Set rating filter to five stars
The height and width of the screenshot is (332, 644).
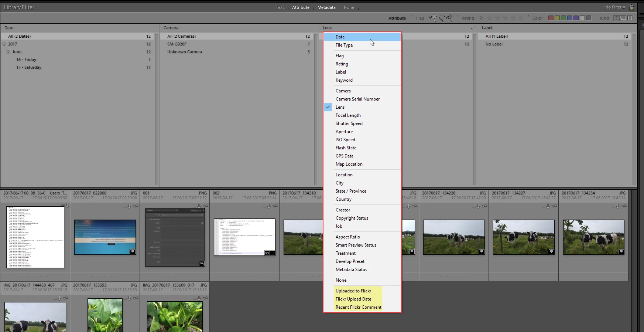pos(521,18)
